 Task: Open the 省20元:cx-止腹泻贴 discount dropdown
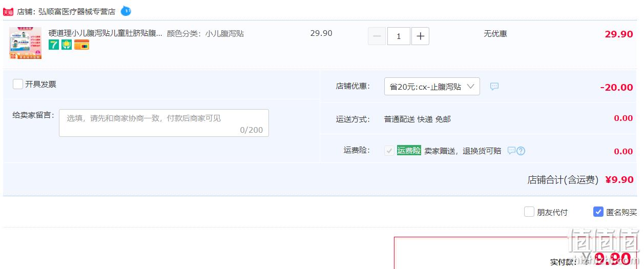click(x=432, y=87)
